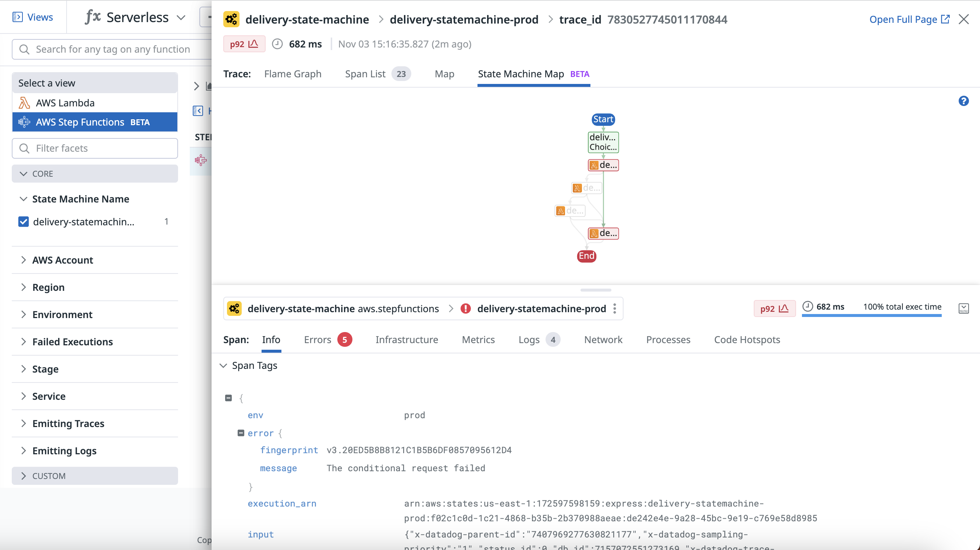Click the 100% total exec time bar
The width and height of the screenshot is (980, 550).
pyautogui.click(x=871, y=315)
